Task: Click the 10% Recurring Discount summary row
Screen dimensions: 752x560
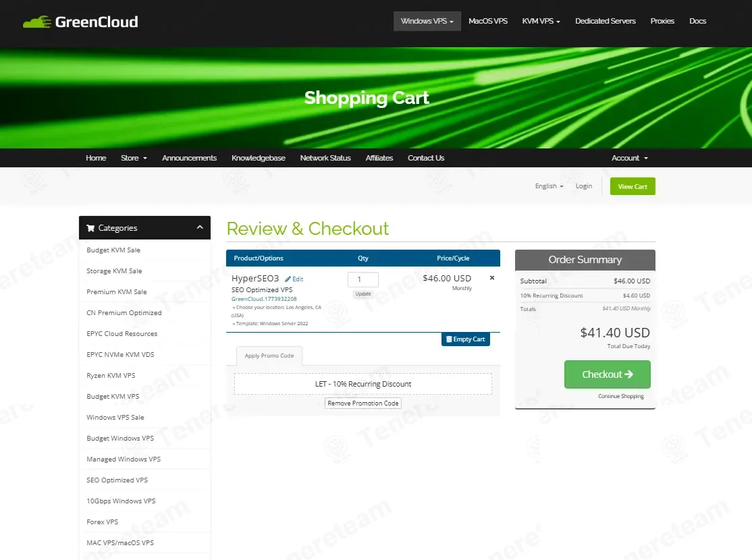Action: click(585, 296)
